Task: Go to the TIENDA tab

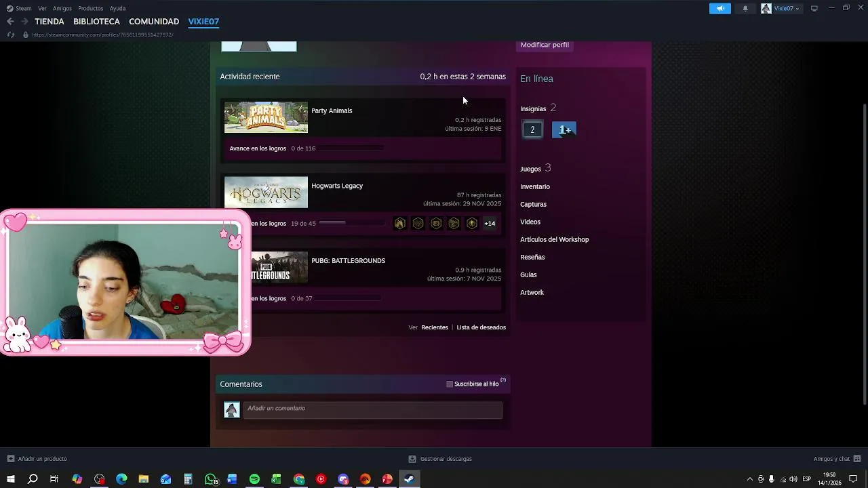Action: coord(50,22)
